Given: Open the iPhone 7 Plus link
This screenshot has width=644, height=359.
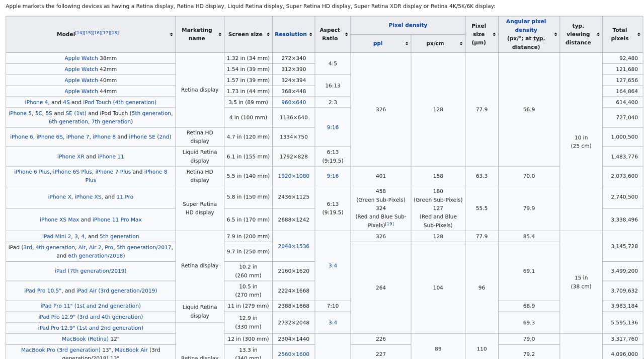Looking at the screenshot, I should pos(113,172).
